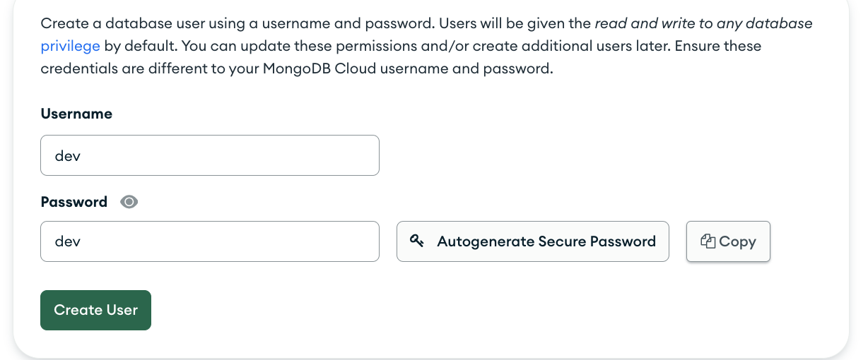868x360 pixels.
Task: Toggle password visibility with the eye icon
Action: tap(129, 202)
